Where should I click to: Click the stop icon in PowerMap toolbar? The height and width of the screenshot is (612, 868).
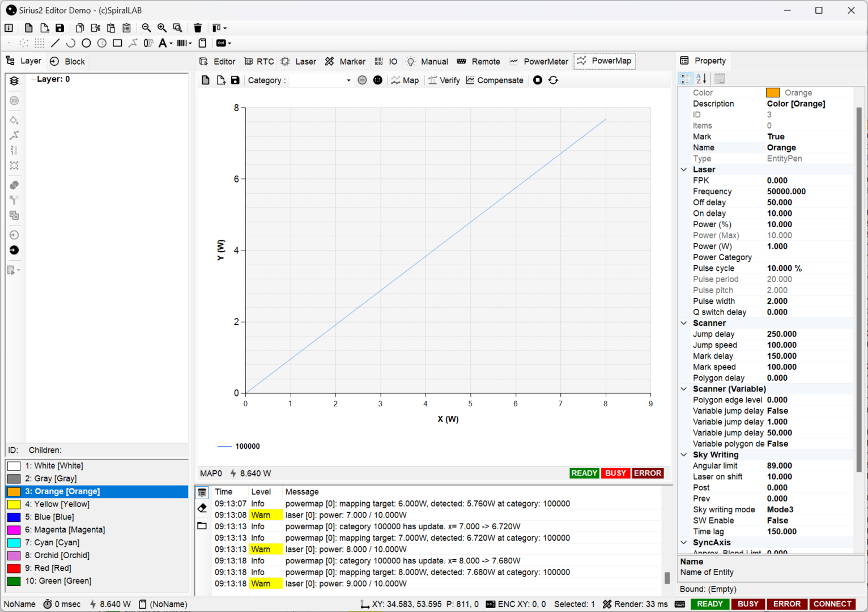coord(538,80)
